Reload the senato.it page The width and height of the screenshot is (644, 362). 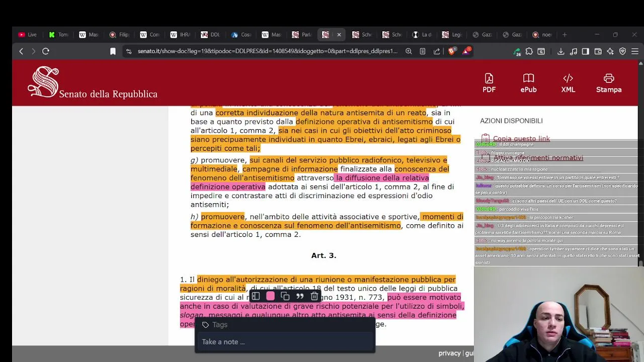tap(46, 51)
